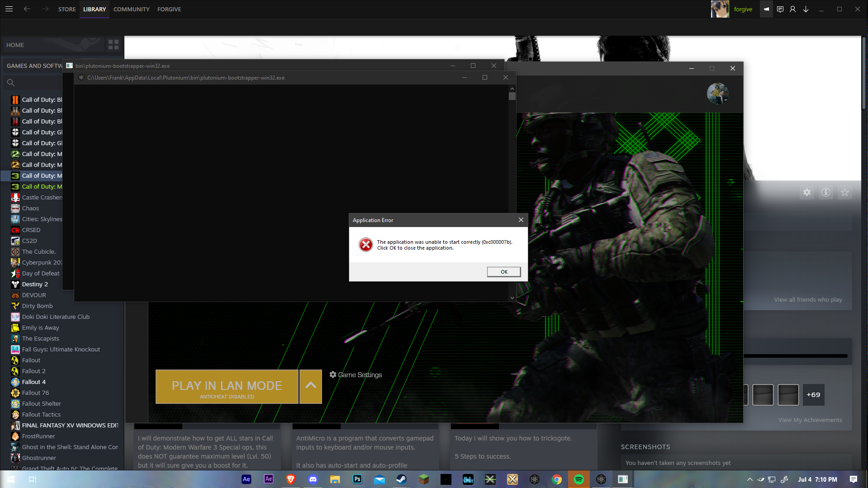Viewport: 868px width, 488px height.
Task: Select The Escapists in library list
Action: click(41, 338)
